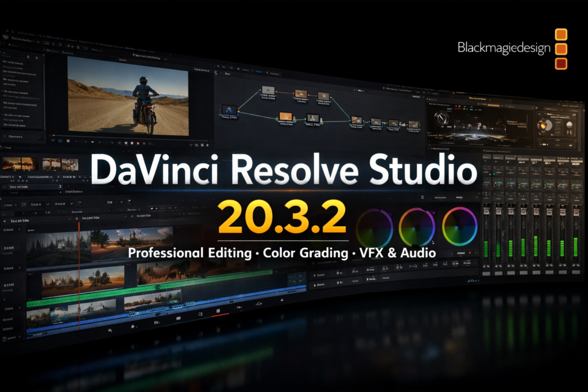Click the red playhead on the timeline

pyautogui.click(x=79, y=270)
